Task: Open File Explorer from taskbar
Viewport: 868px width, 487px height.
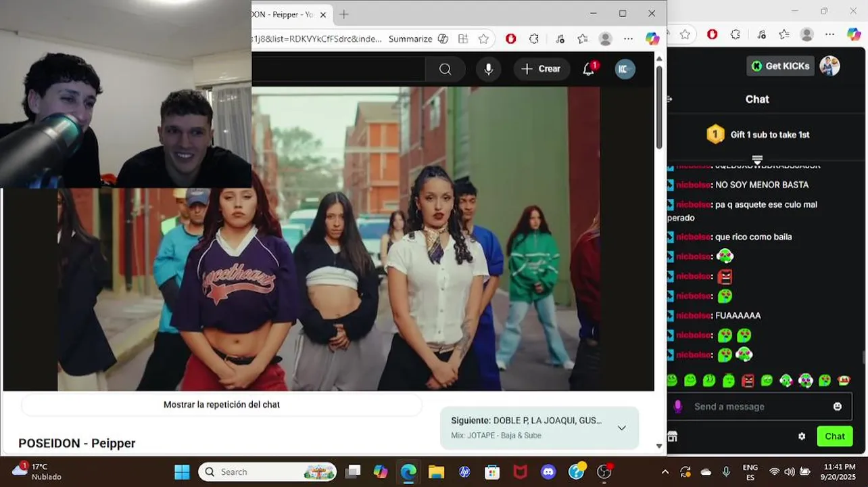Action: [x=436, y=472]
